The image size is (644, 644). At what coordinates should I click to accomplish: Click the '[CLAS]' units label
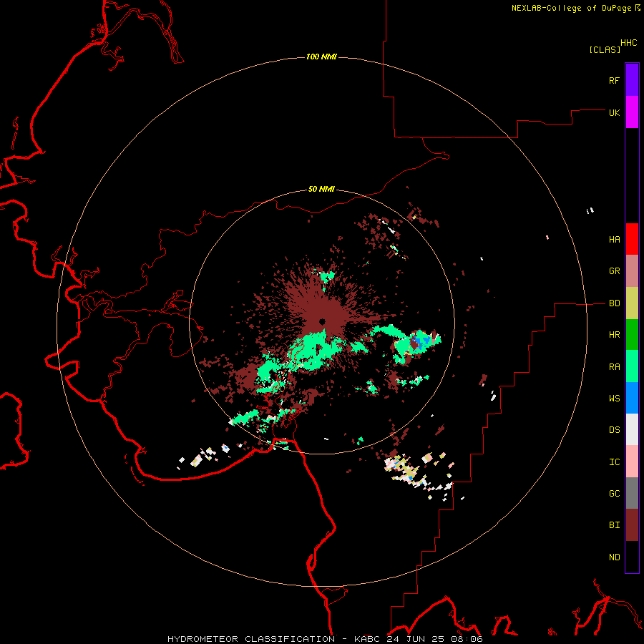coord(605,49)
